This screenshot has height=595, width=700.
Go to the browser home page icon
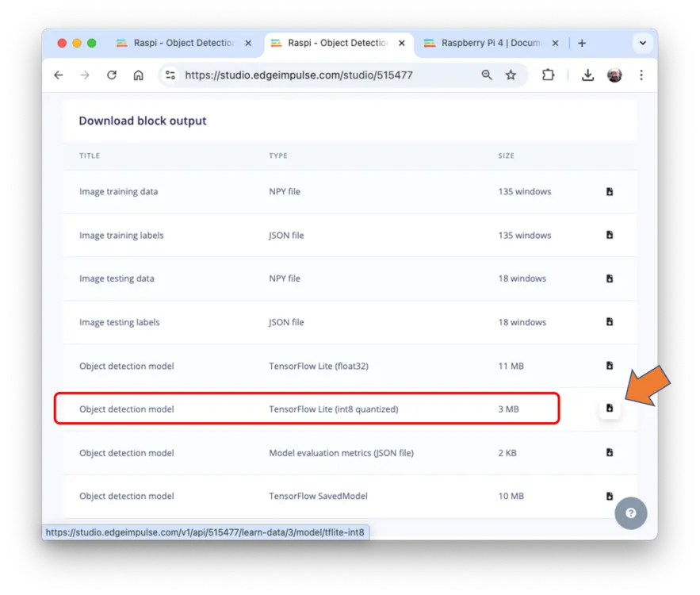click(139, 75)
